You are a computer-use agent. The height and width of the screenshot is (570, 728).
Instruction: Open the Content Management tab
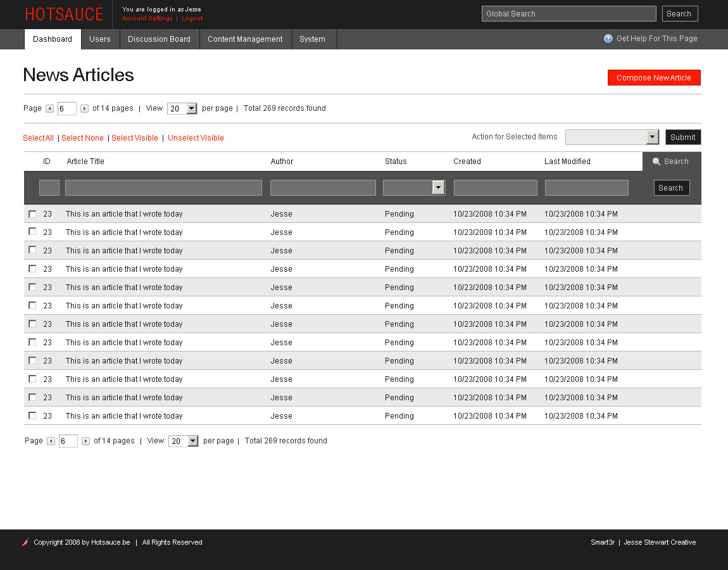coord(245,39)
